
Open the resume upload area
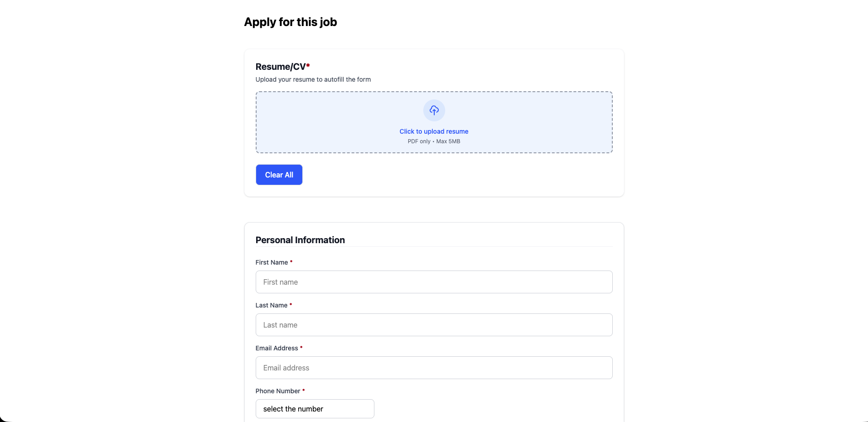[x=433, y=122]
